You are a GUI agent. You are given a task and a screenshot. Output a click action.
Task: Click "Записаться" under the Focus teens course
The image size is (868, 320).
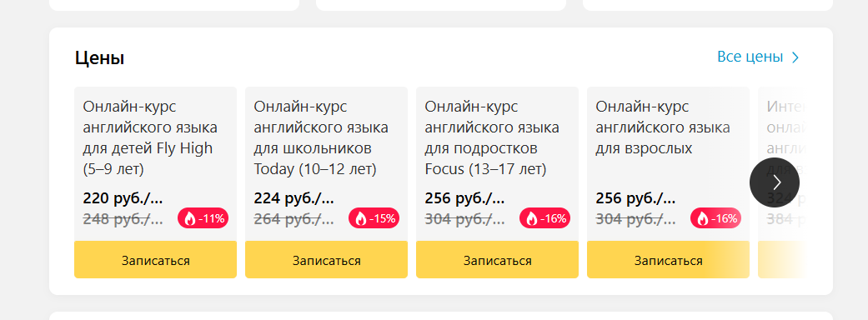497,260
